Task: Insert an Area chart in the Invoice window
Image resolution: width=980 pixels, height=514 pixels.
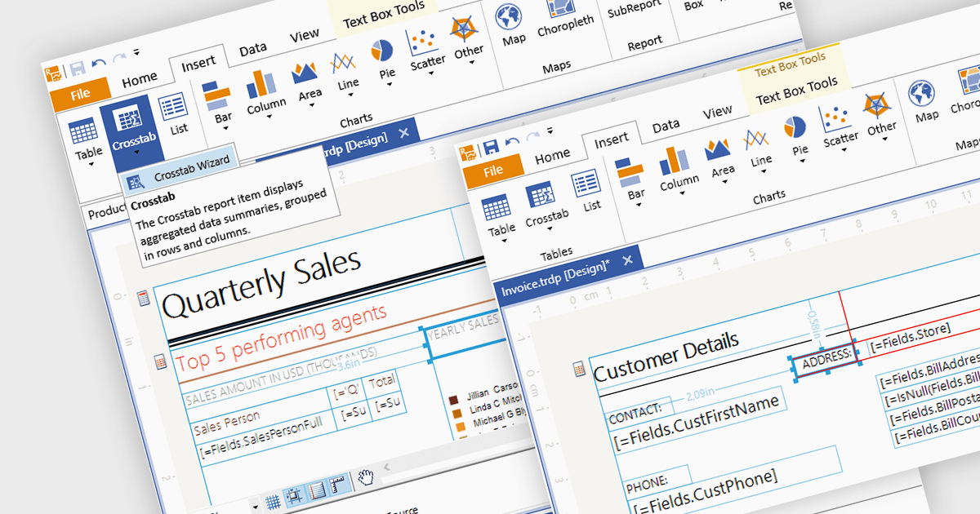Action: pyautogui.click(x=718, y=152)
